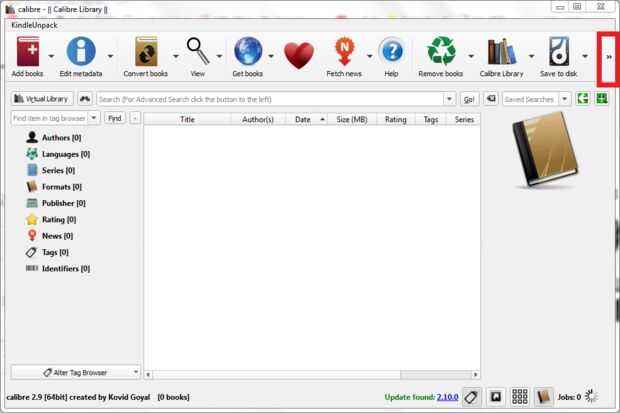The image size is (620, 413).
Task: Click the Help question mark icon
Action: click(x=391, y=51)
